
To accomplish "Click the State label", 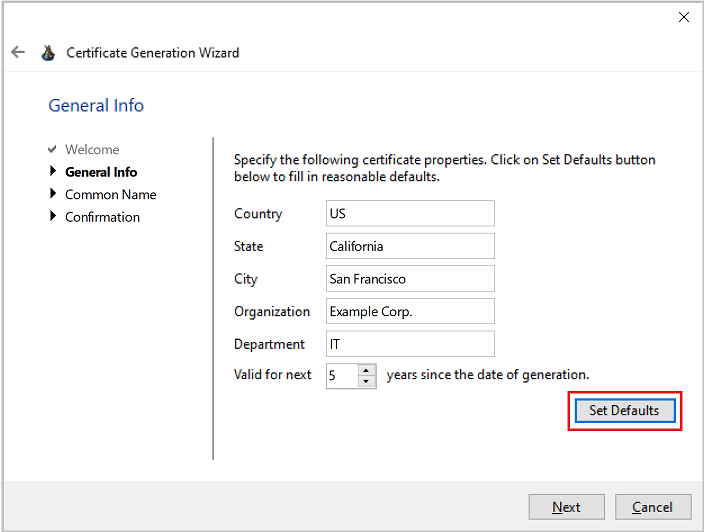I will coord(248,246).
